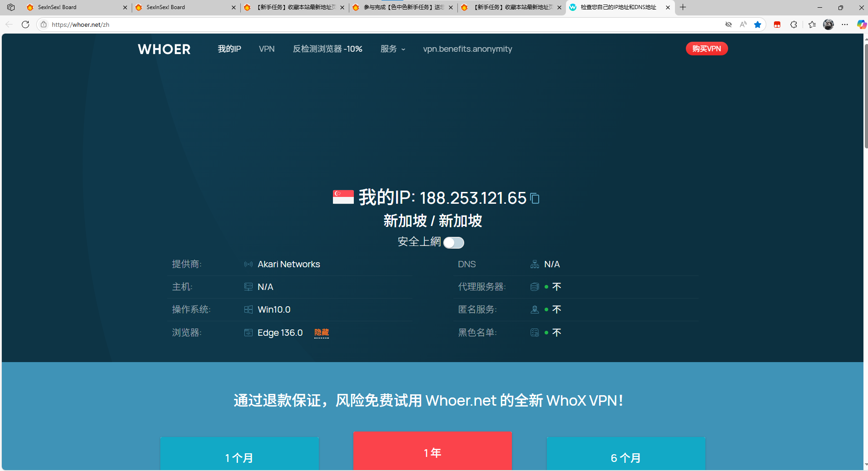Open the profile avatar

coord(828,25)
